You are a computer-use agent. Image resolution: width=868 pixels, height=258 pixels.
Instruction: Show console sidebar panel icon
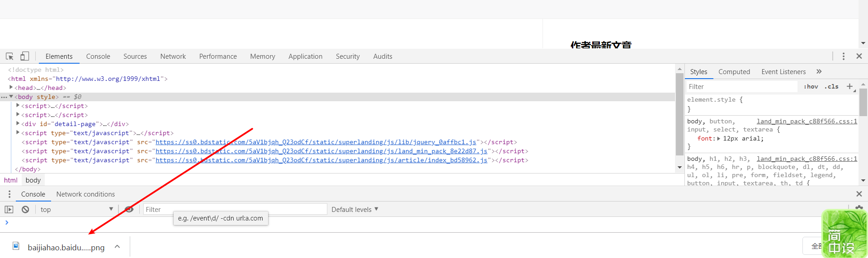click(x=9, y=209)
